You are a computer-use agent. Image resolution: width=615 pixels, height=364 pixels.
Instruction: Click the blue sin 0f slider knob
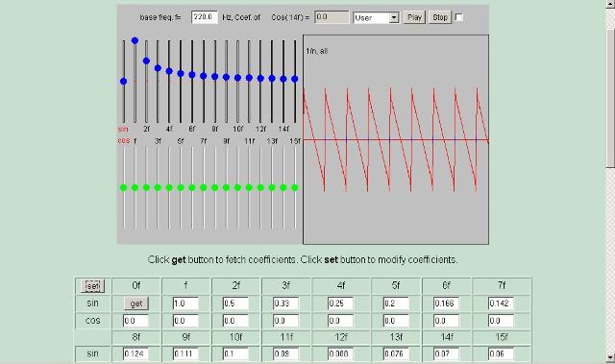(124, 82)
